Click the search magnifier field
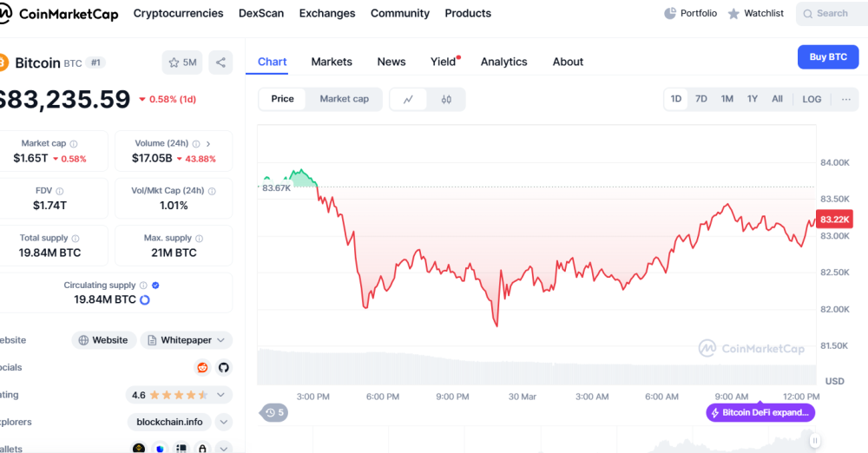868x453 pixels. point(832,14)
